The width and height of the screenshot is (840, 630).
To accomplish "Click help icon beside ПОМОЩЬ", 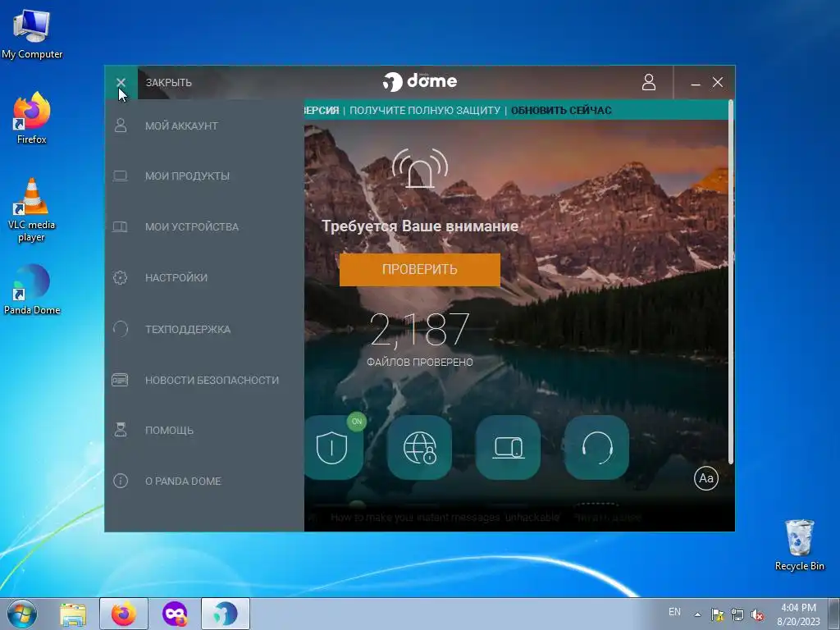I will 121,430.
